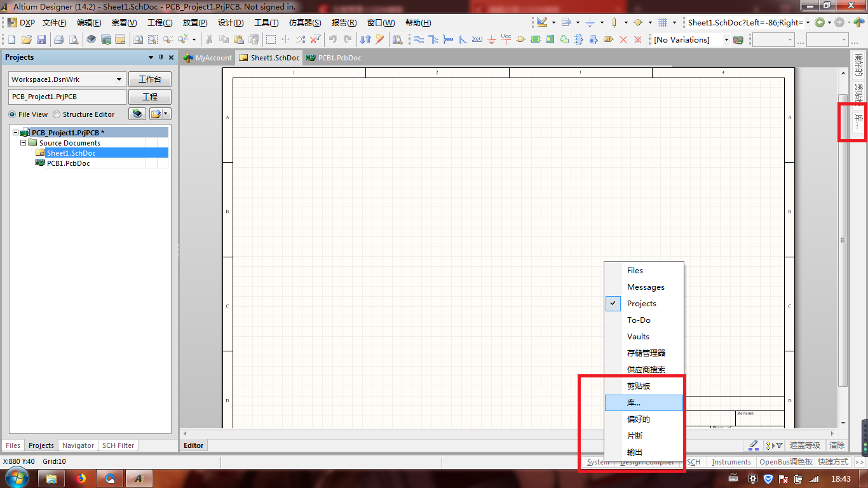The height and width of the screenshot is (488, 868).
Task: Open the No Variations dropdown
Action: [726, 39]
